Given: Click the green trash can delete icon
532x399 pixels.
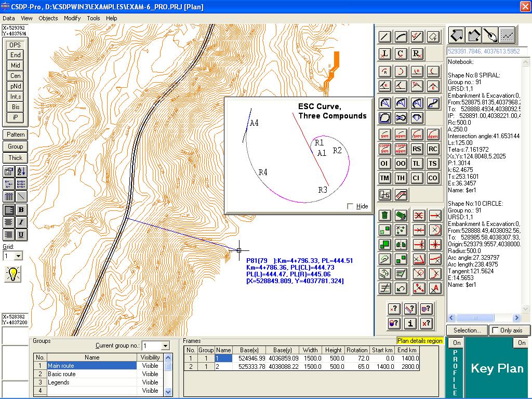Looking at the screenshot, I should point(385,216).
